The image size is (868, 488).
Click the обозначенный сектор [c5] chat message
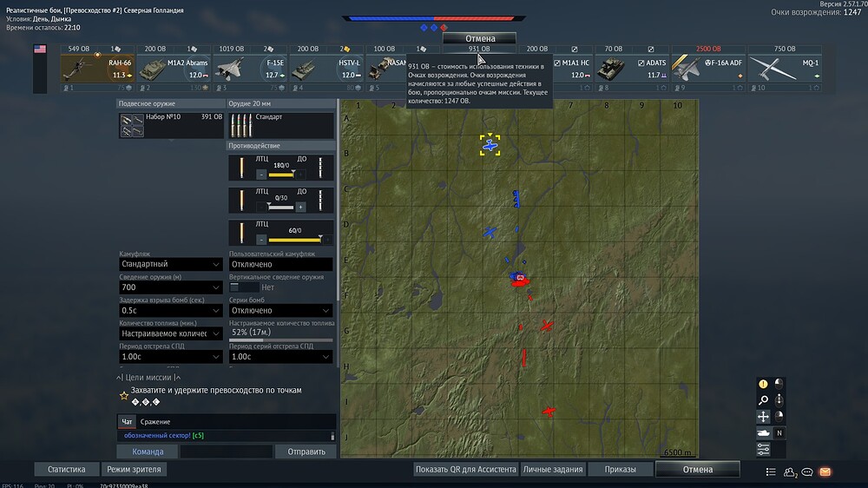tap(164, 435)
